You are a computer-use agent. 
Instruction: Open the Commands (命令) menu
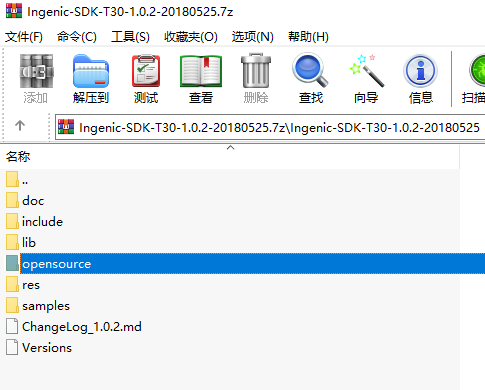click(77, 37)
